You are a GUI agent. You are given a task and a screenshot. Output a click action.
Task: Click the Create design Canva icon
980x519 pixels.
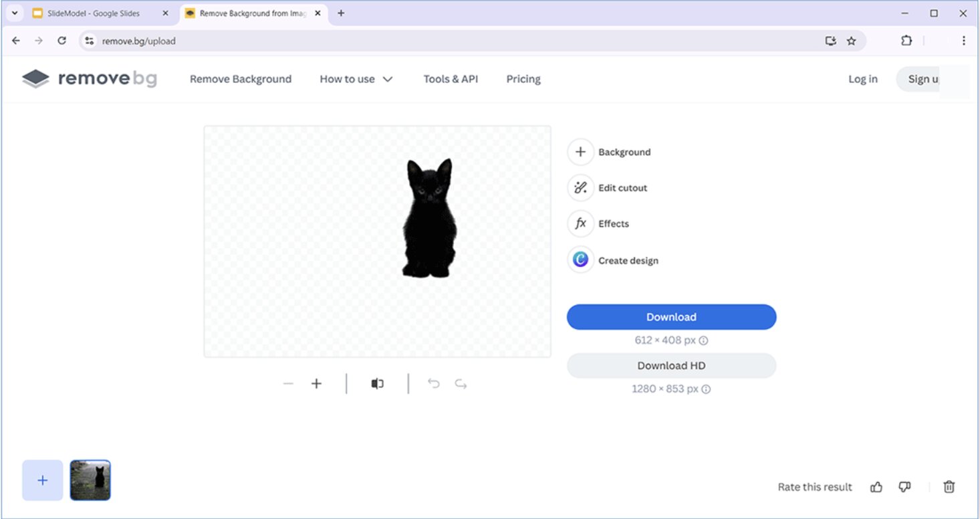pos(580,260)
